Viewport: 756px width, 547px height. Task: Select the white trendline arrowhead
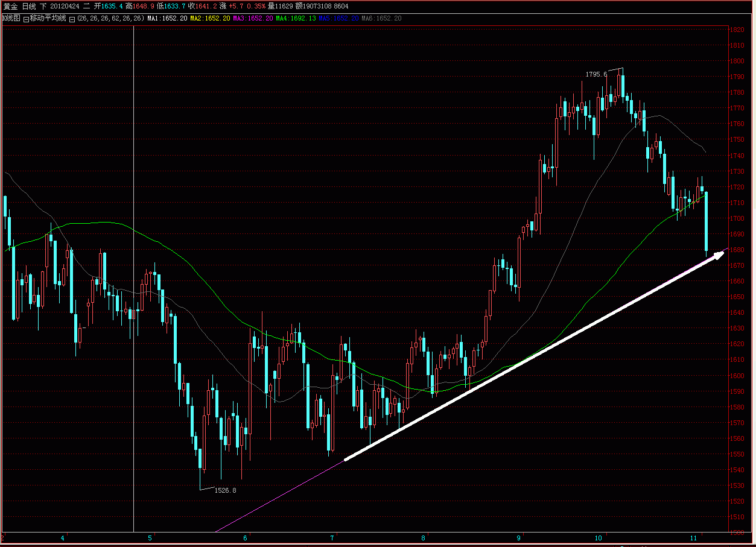point(717,255)
